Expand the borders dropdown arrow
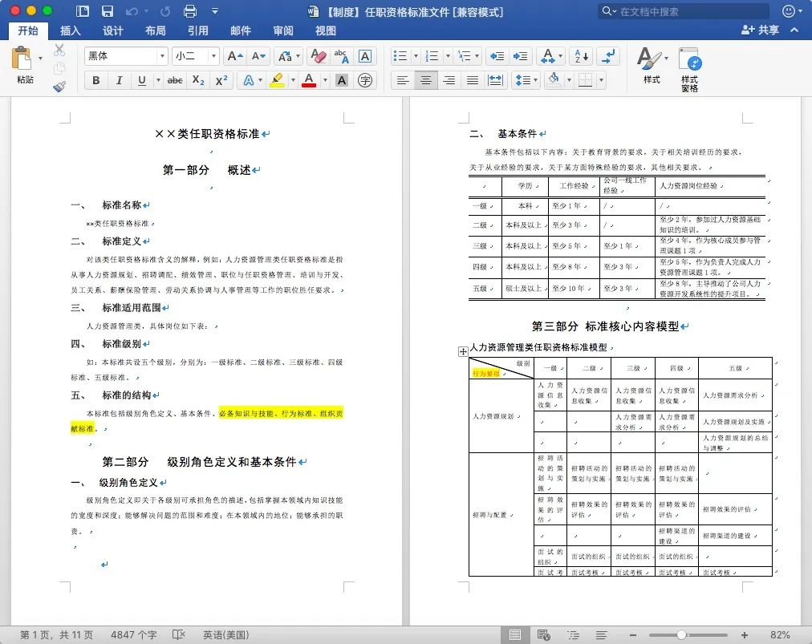 (601, 80)
